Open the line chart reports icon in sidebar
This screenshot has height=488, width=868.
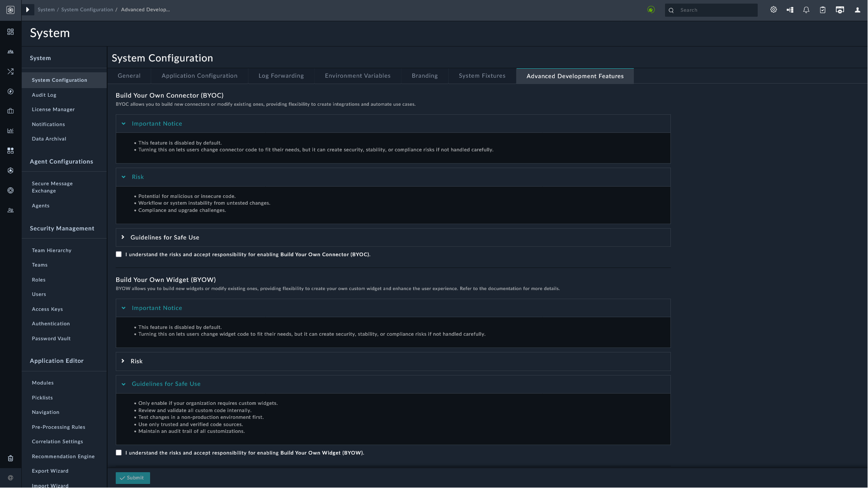click(10, 131)
